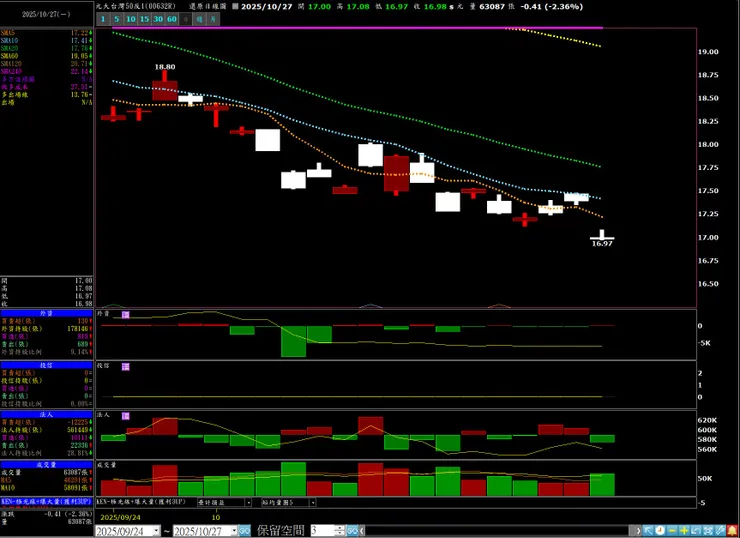Image resolution: width=740 pixels, height=538 pixels.
Task: Switch chart to 1-minute period
Action: tap(103, 19)
